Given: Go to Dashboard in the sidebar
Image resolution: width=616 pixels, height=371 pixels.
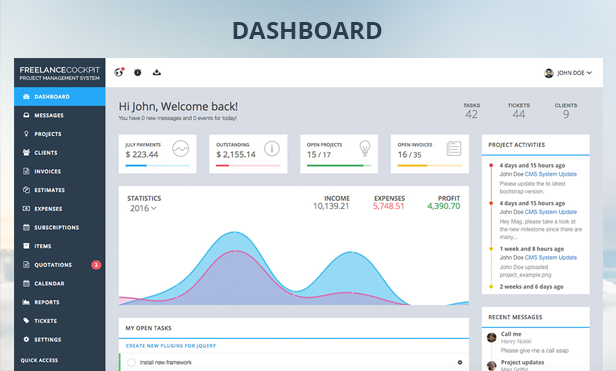Looking at the screenshot, I should coord(60,96).
